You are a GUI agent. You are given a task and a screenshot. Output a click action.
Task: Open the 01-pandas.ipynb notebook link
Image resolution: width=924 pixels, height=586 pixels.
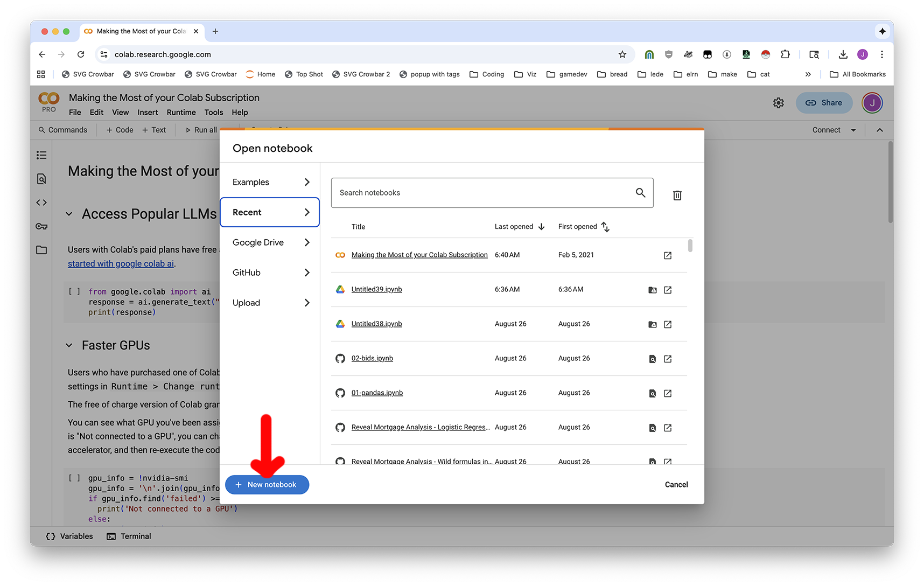coord(377,393)
